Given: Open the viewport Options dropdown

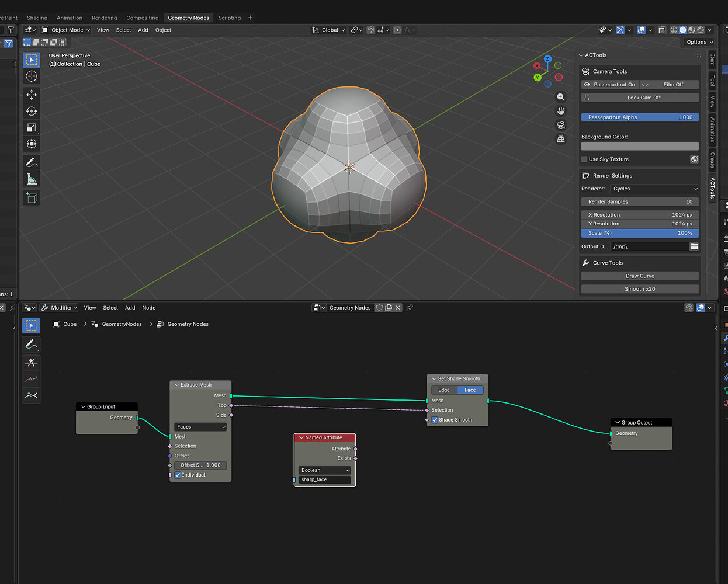Looking at the screenshot, I should pyautogui.click(x=699, y=42).
